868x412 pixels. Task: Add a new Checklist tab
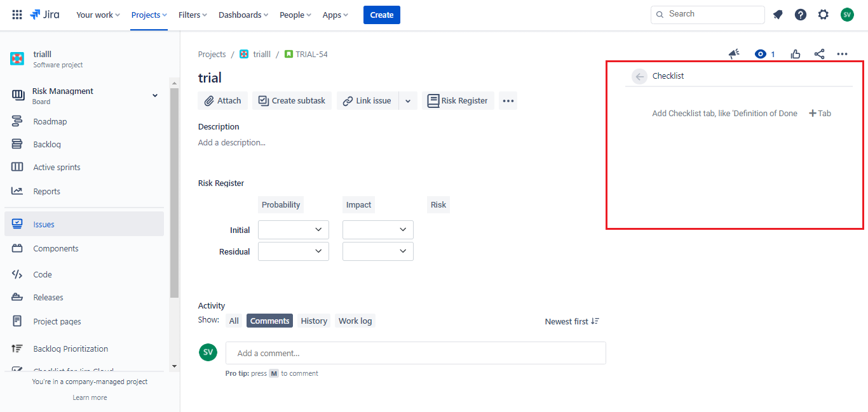point(820,114)
